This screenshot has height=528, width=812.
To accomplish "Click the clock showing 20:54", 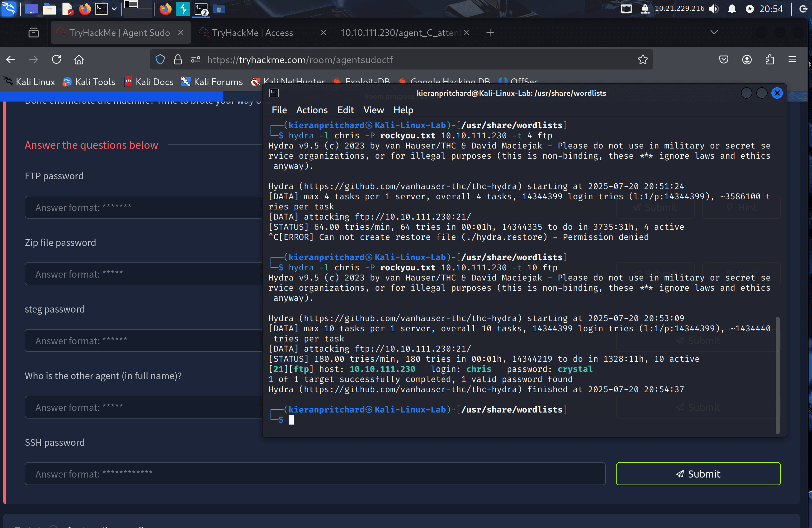I will tap(771, 9).
